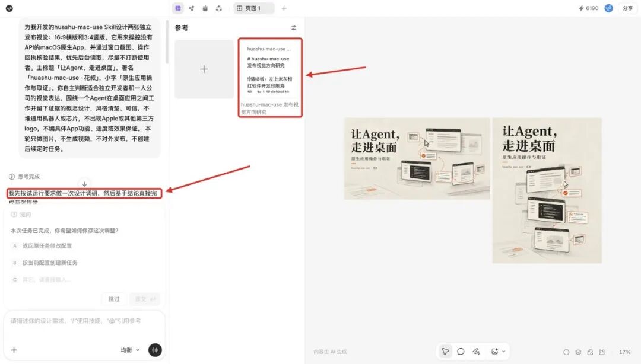
Task: Open the layers stack icon
Action: click(578, 352)
